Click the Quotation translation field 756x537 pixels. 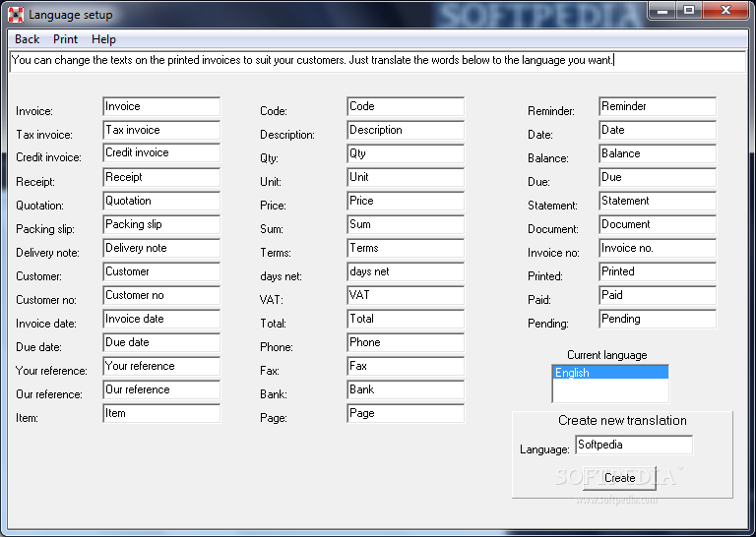pyautogui.click(x=161, y=201)
